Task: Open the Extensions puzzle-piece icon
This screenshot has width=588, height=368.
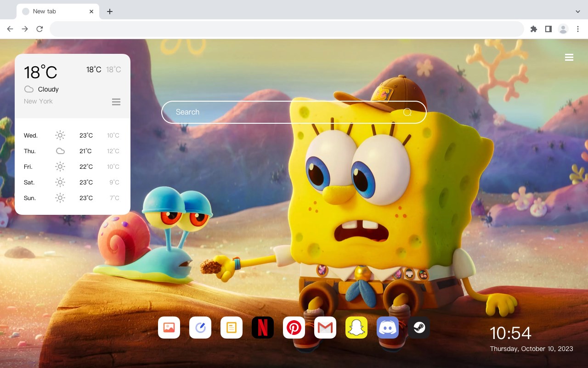Action: coord(534,29)
